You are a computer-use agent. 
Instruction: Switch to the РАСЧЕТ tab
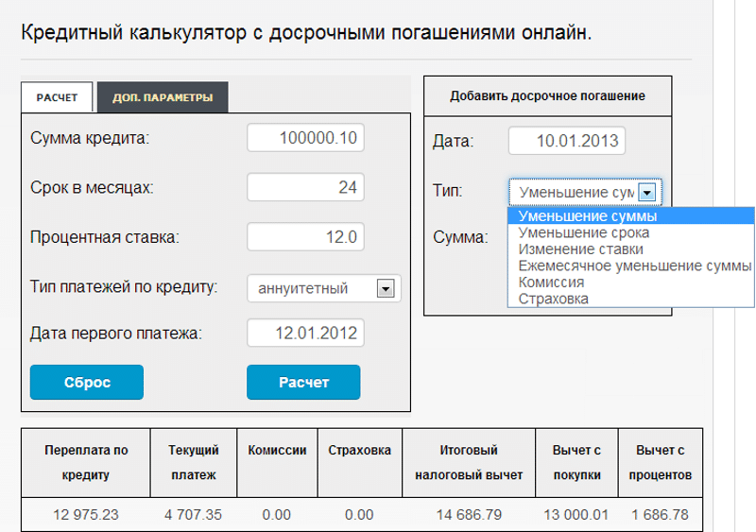[x=57, y=97]
